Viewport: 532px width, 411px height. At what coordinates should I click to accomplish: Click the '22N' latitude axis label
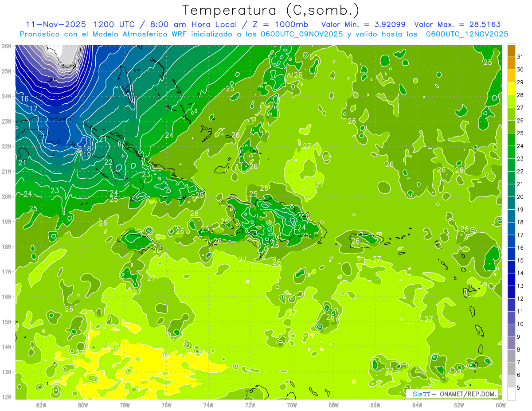coord(7,146)
